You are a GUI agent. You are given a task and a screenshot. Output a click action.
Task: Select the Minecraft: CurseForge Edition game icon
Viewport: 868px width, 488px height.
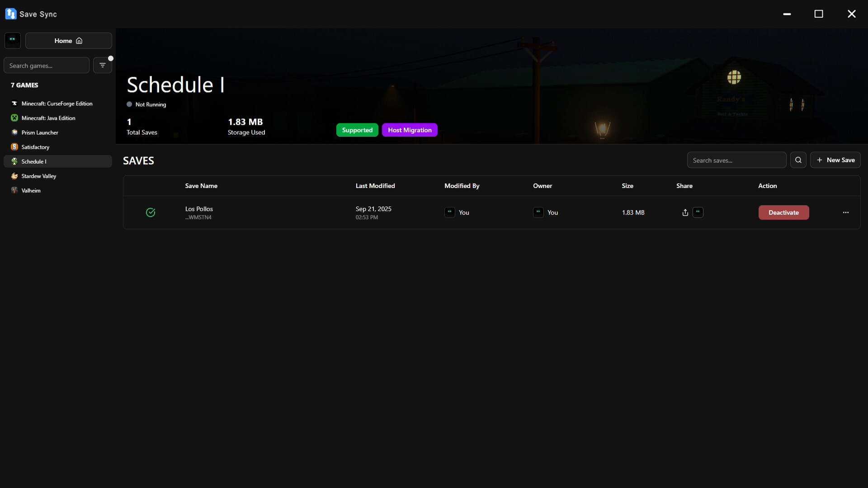14,103
